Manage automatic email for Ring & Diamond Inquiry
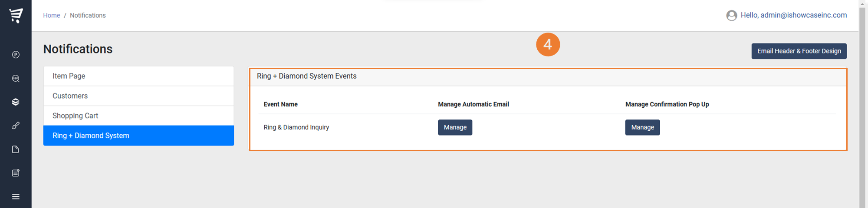The image size is (868, 208). [455, 127]
